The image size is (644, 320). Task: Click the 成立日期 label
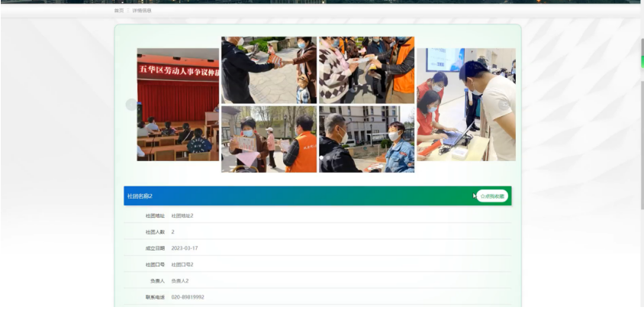[155, 248]
